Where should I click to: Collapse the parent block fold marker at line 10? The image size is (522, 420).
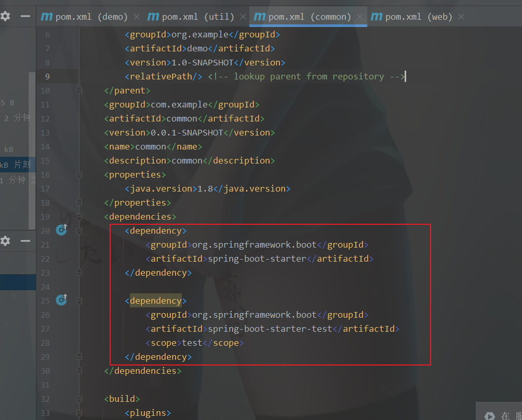[x=79, y=90]
